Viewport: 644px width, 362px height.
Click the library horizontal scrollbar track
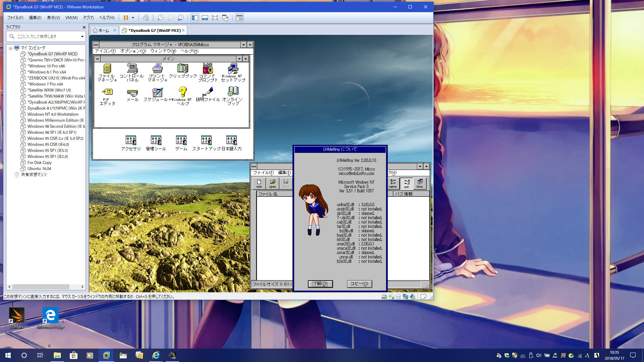46,287
